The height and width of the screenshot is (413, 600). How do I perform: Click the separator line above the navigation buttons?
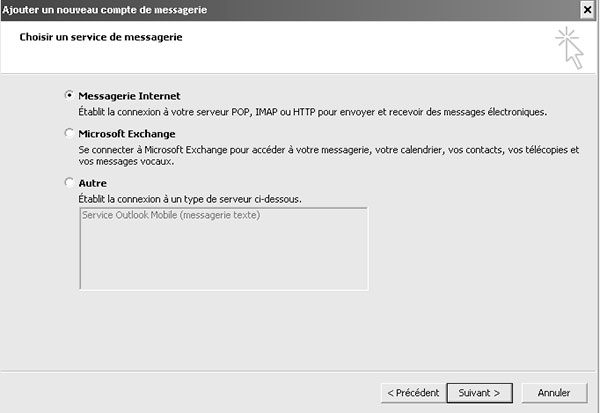(298, 371)
